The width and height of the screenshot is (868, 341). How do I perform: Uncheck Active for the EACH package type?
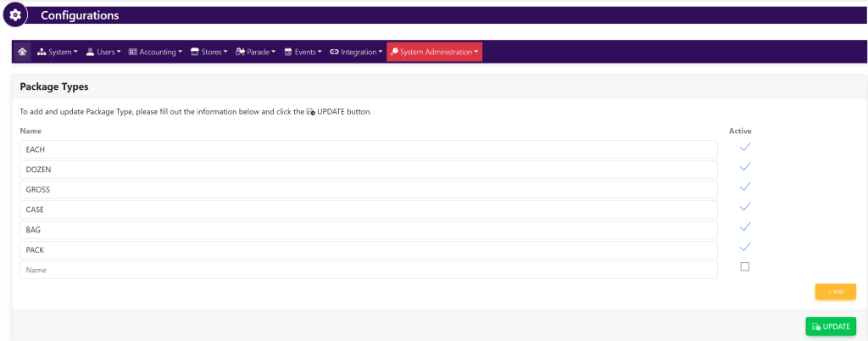745,147
